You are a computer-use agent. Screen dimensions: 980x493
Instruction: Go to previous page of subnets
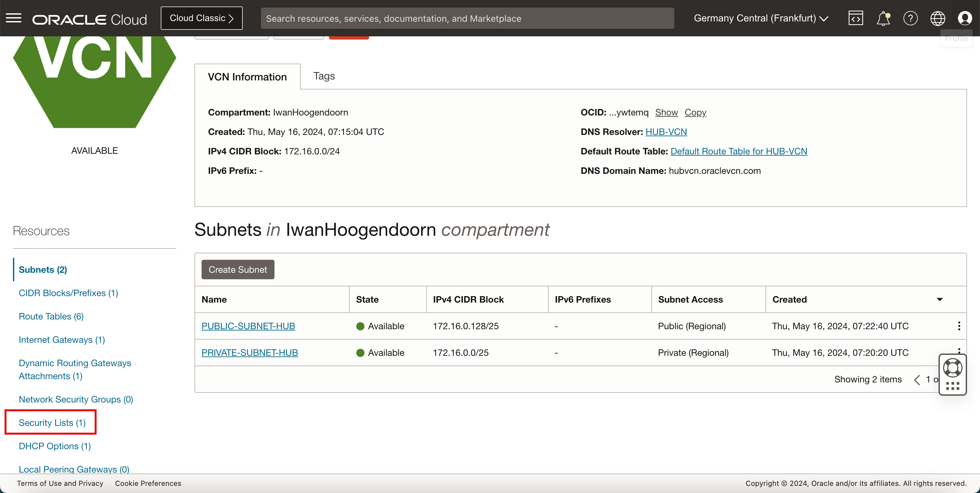coord(917,379)
